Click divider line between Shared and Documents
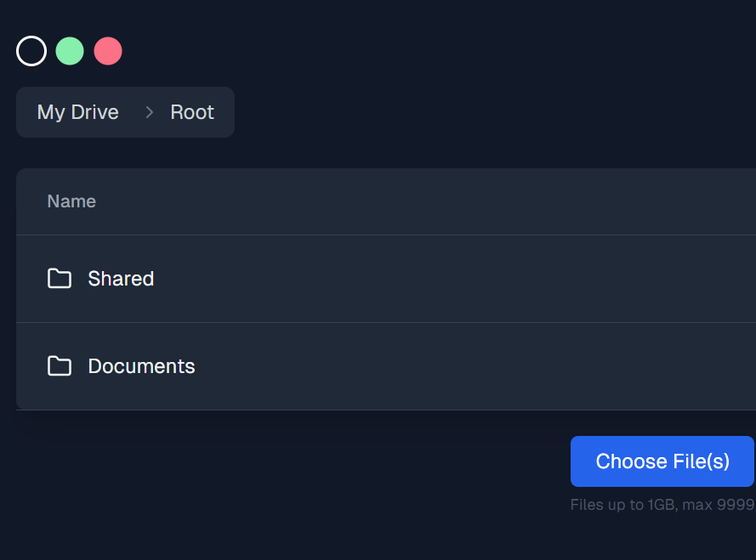Image resolution: width=756 pixels, height=560 pixels. 383,322
